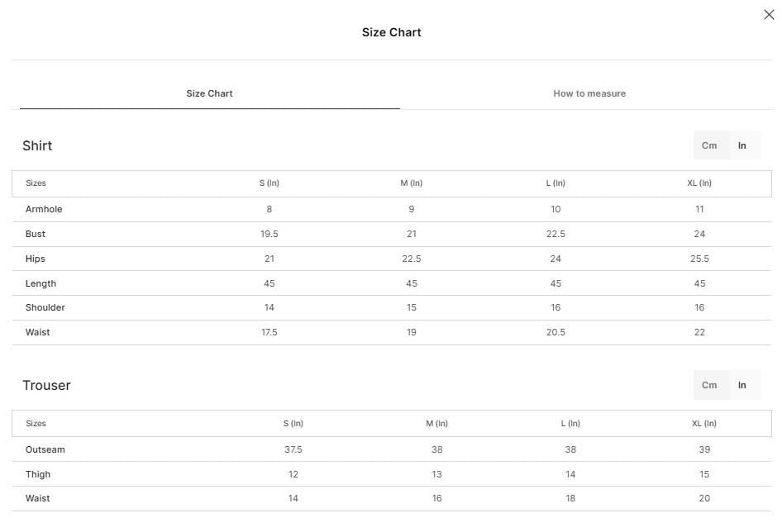Close the Size Chart dialog
Screen dimensions: 782x532
tap(769, 15)
